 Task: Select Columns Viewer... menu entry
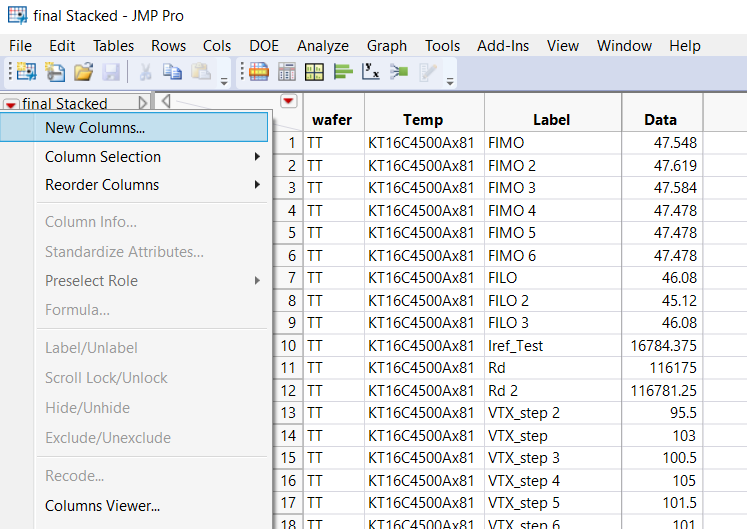102,506
